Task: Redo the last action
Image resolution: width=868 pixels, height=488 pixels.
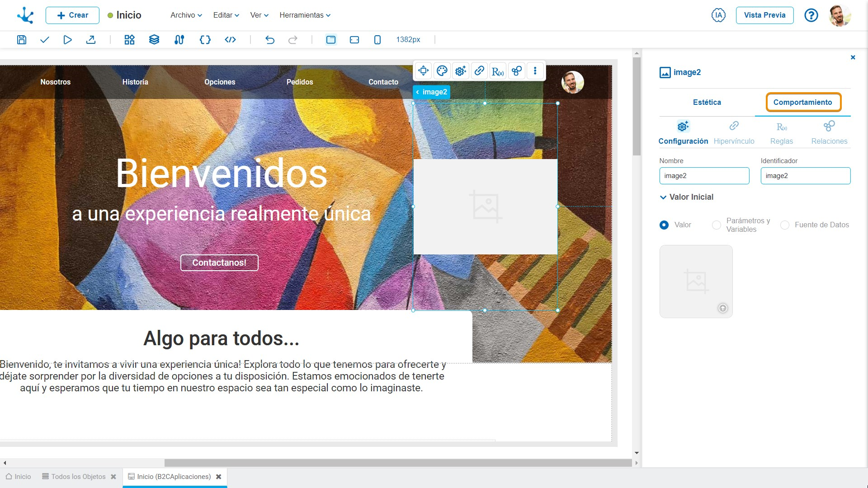Action: [x=293, y=40]
